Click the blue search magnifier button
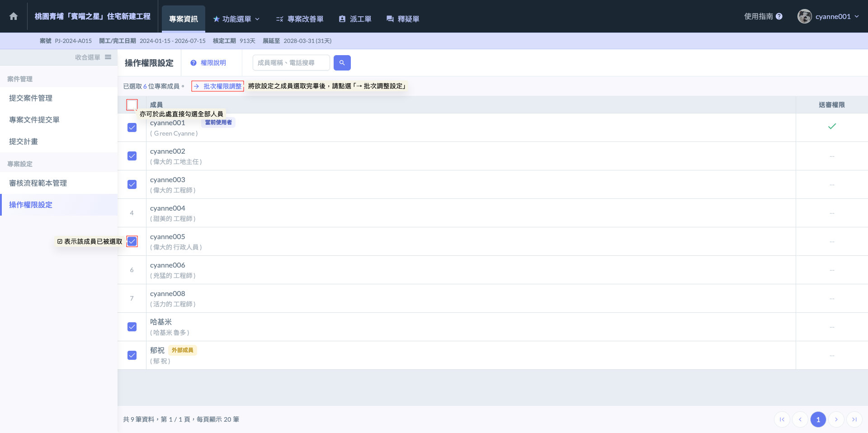 tap(342, 63)
